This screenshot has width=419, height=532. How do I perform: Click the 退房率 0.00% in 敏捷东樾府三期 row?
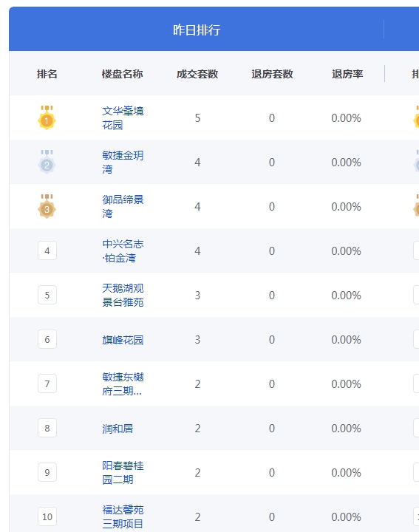(346, 384)
